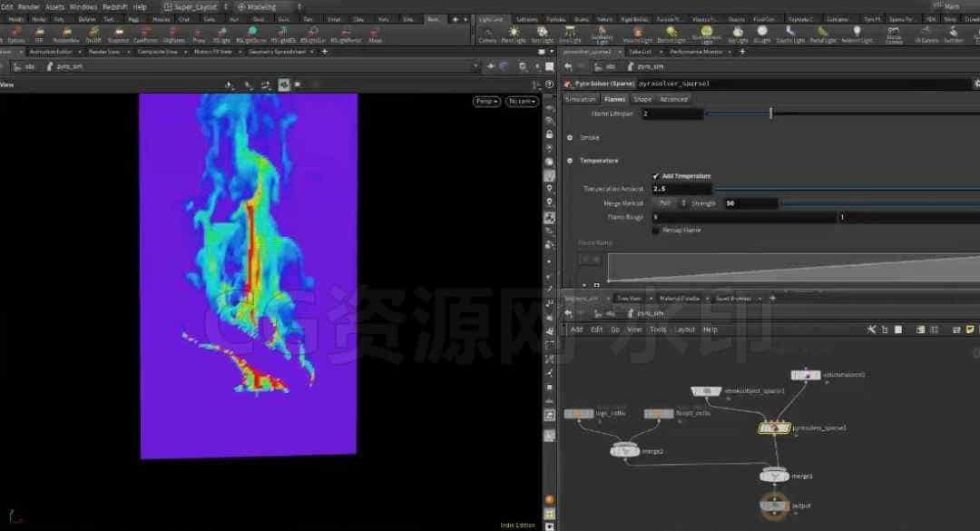Screen dimensions: 980x531
Task: Click the IPR Redshift shelf tool
Action: click(39, 34)
